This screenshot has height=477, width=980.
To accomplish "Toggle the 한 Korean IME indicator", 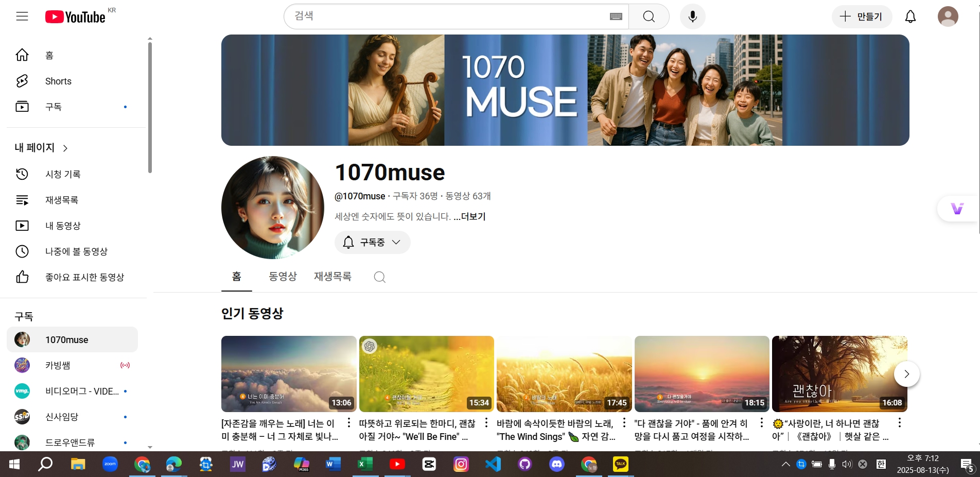I will click(x=881, y=464).
